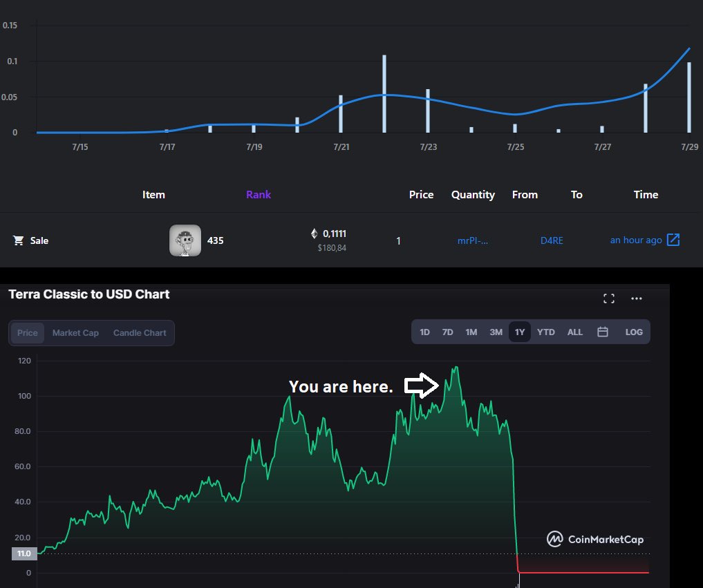Screen dimensions: 703x588
Task: Switch to Candle Chart view
Action: pos(140,332)
